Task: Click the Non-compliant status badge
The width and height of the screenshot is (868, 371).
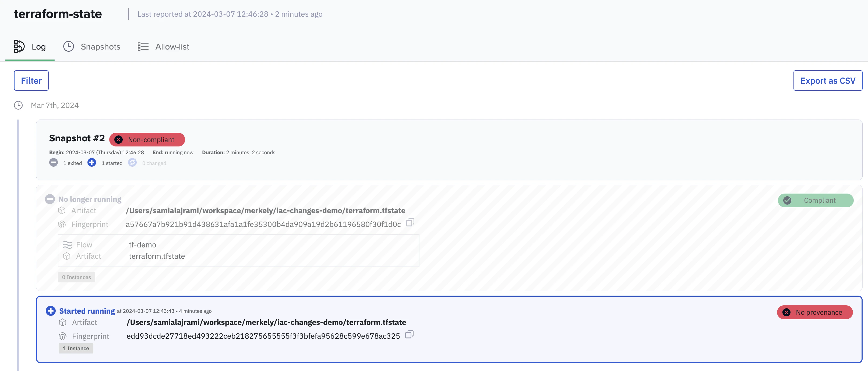Action: pos(147,139)
